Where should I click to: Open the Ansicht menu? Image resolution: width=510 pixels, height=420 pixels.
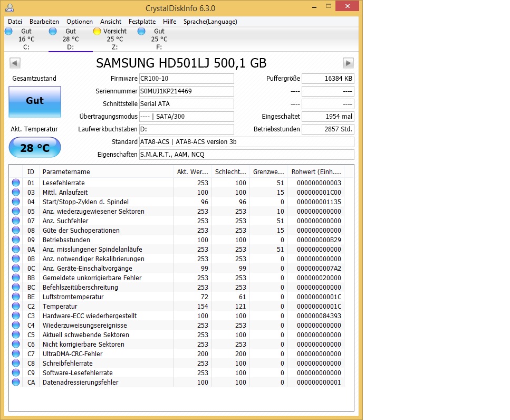[111, 22]
